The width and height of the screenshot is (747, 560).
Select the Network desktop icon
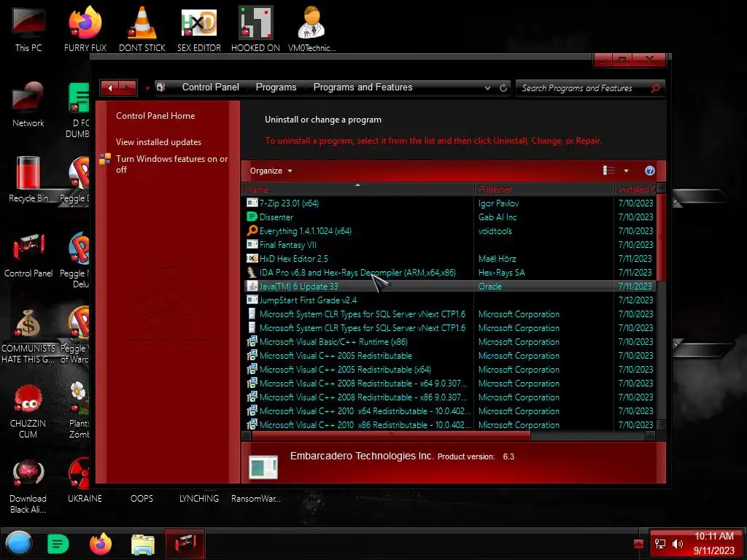click(28, 104)
